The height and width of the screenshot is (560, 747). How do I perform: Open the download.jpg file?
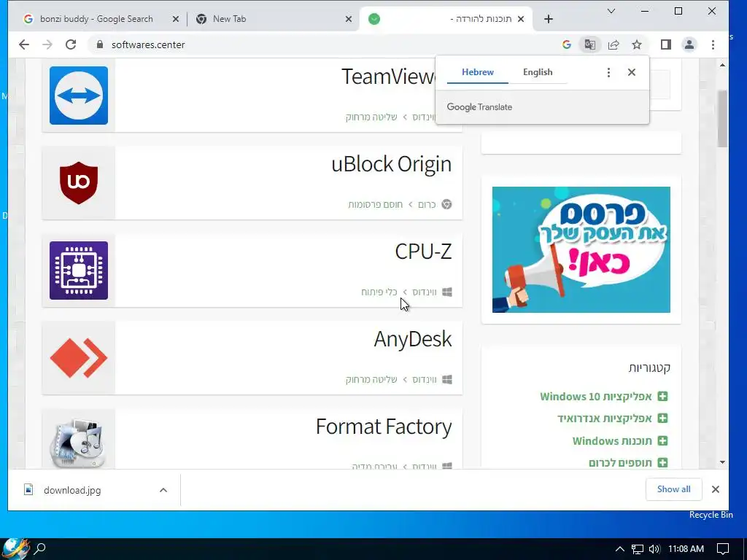72,490
